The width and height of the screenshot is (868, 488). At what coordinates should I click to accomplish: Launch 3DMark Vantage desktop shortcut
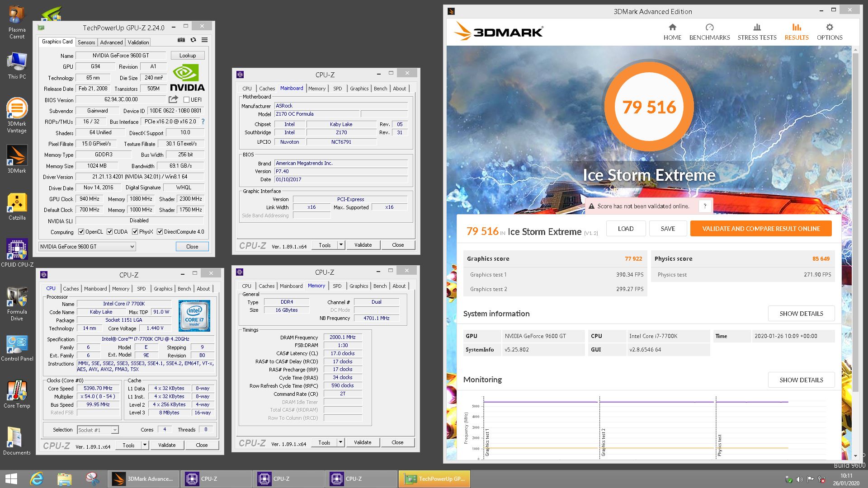(17, 115)
